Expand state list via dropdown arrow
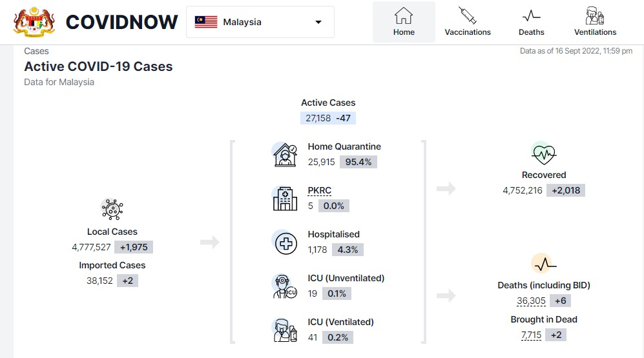Screen dimensions: 644x358 pos(318,22)
